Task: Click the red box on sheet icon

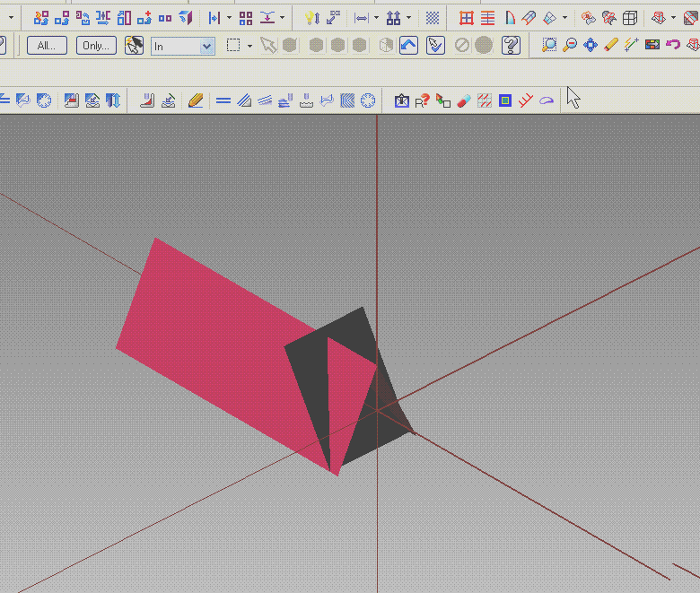Action: click(659, 18)
